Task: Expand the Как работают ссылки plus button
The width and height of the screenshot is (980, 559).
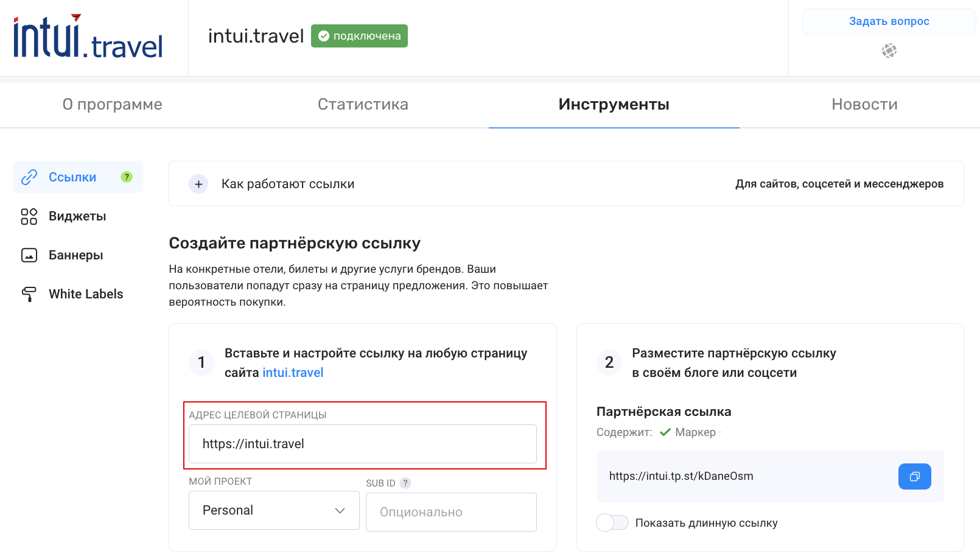Action: 198,184
